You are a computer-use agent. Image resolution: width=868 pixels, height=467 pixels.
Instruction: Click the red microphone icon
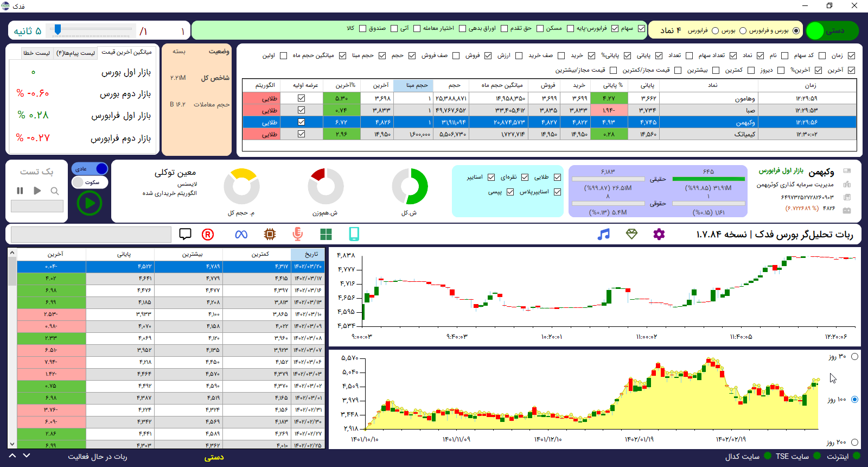pyautogui.click(x=297, y=234)
